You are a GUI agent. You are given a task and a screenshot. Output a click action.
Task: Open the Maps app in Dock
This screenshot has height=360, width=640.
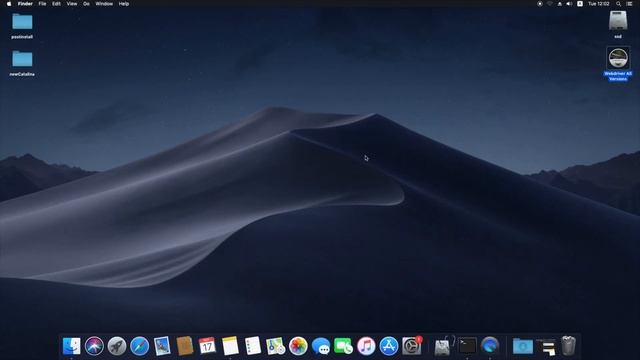coord(276,346)
